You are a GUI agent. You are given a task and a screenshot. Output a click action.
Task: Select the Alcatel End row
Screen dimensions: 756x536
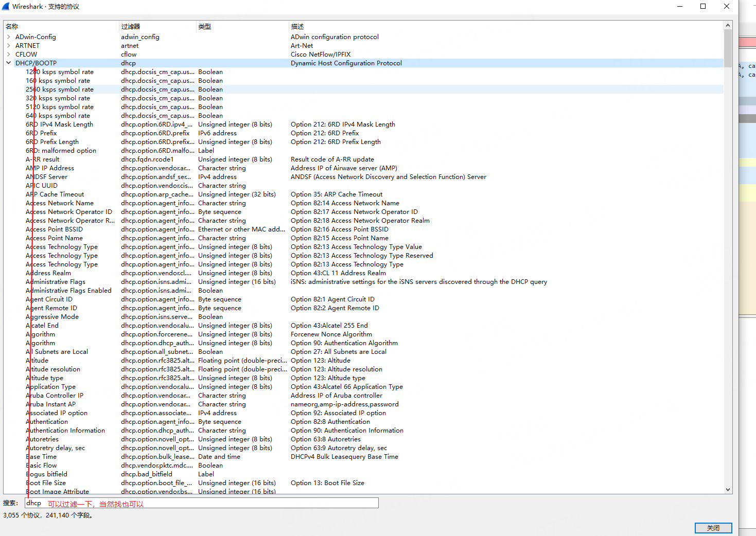point(363,326)
